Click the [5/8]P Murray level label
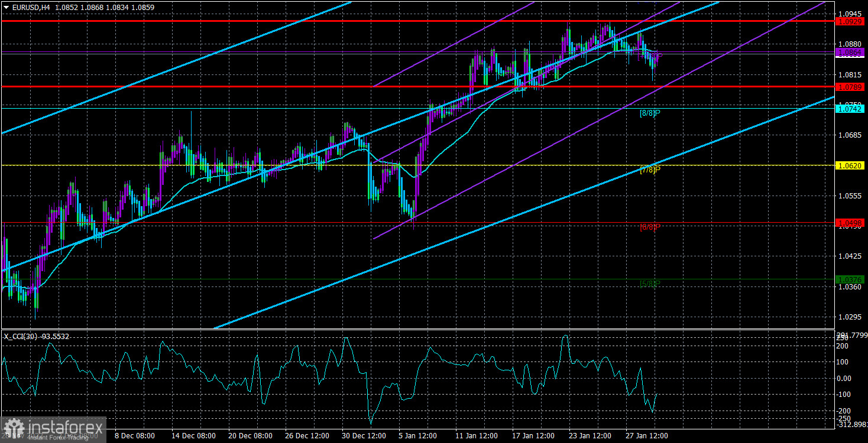868x443 pixels. point(650,284)
